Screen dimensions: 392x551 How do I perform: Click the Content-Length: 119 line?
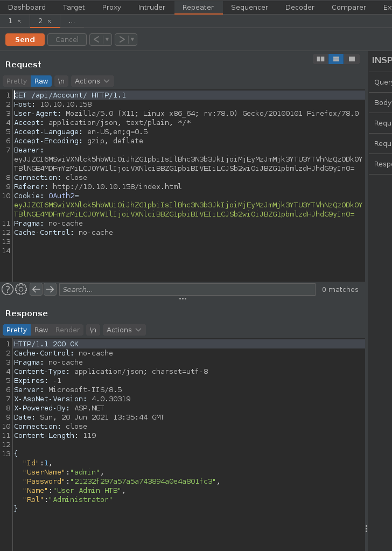(x=55, y=435)
